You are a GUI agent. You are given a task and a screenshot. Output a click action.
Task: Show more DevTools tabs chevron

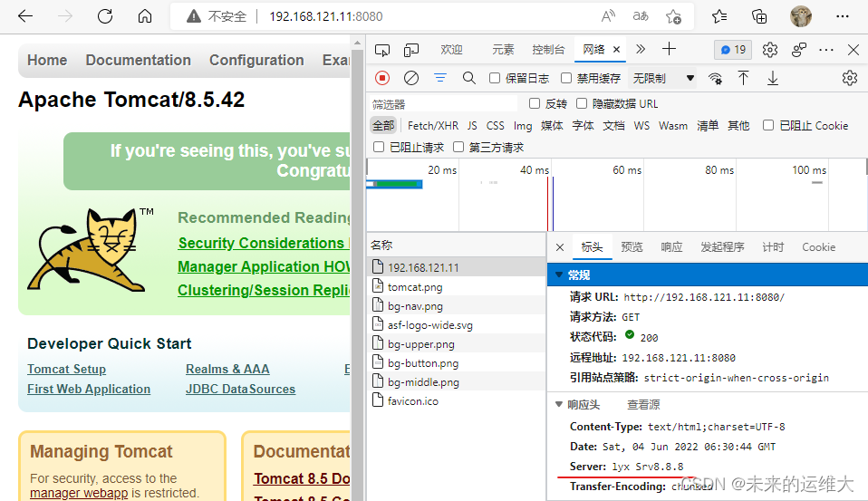[x=641, y=49]
